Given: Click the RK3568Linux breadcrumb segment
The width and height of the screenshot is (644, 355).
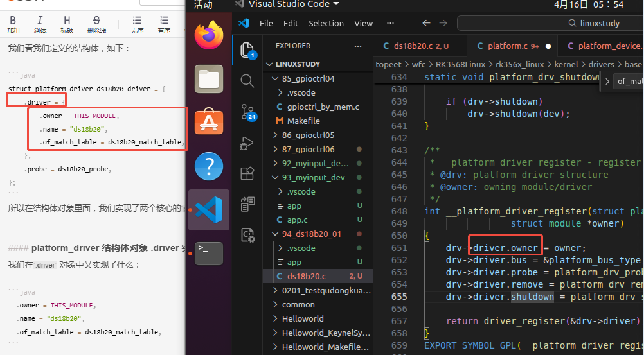Looking at the screenshot, I should click(460, 64).
